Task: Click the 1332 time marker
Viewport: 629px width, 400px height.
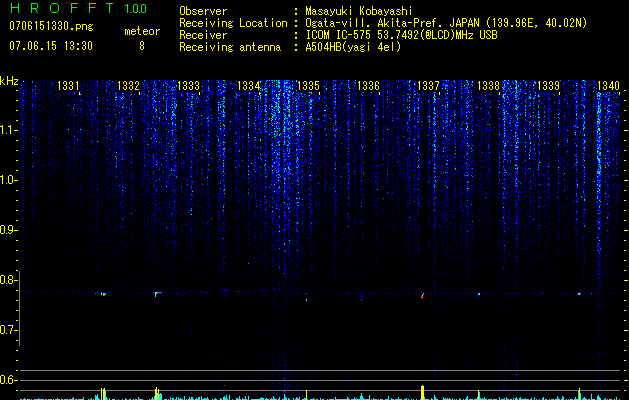Action: (x=128, y=86)
